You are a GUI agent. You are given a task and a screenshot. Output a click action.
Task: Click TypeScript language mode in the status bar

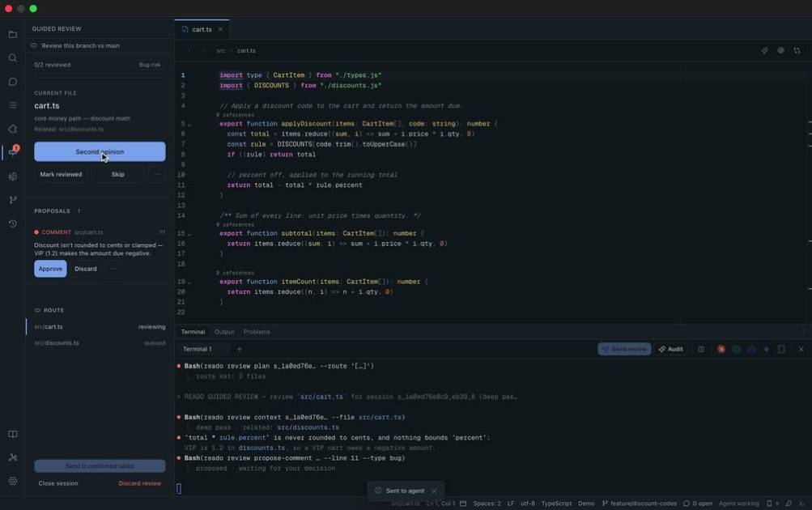tap(557, 504)
